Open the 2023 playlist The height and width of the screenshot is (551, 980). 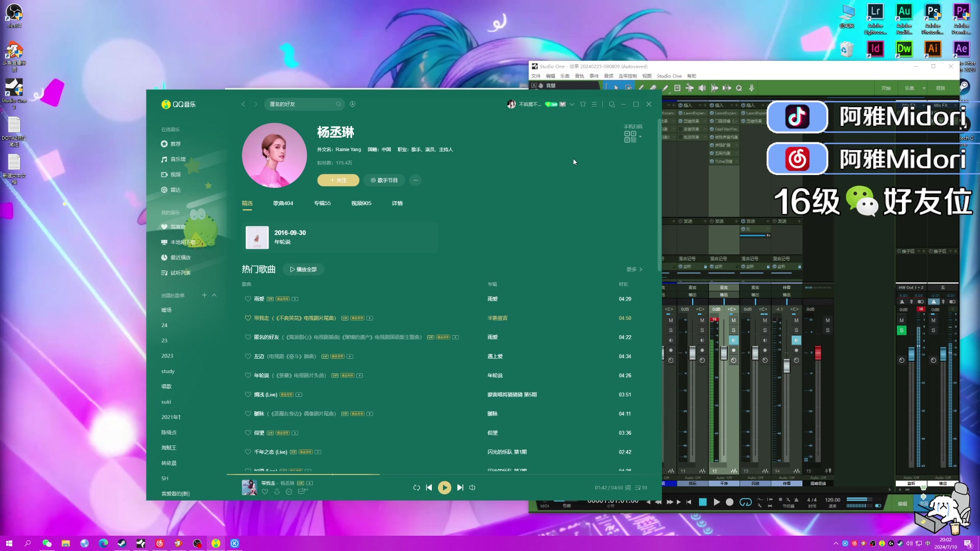[167, 356]
